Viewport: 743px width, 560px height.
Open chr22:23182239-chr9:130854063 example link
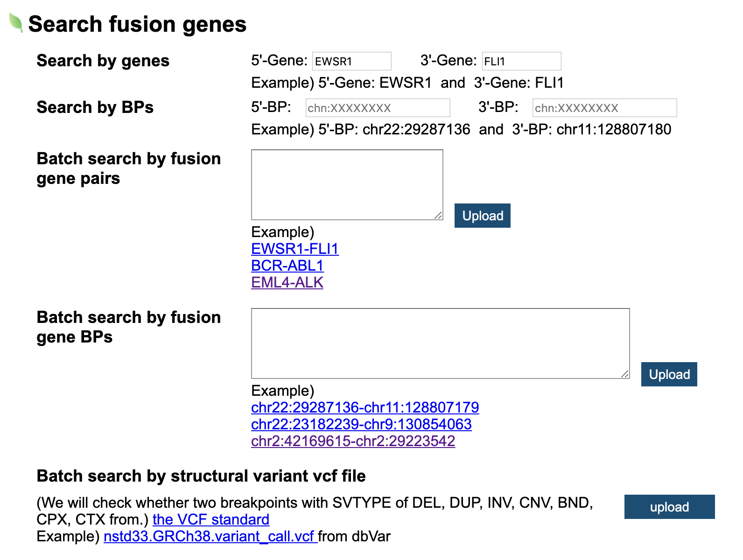(x=361, y=424)
